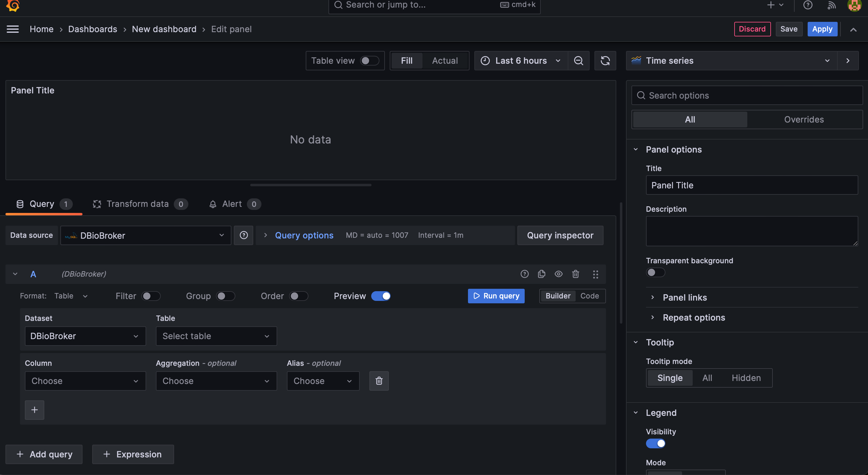Turn on the Filter switch
This screenshot has width=868, height=475.
tap(151, 296)
